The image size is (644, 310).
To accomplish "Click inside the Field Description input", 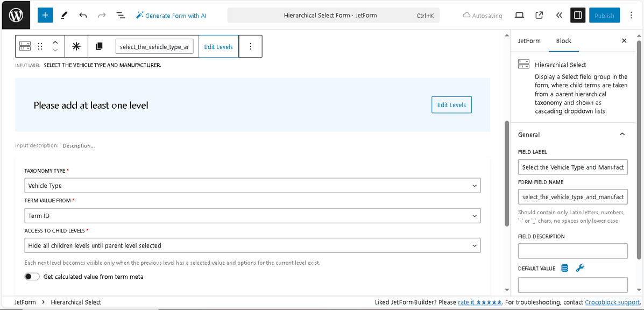I will point(572,251).
